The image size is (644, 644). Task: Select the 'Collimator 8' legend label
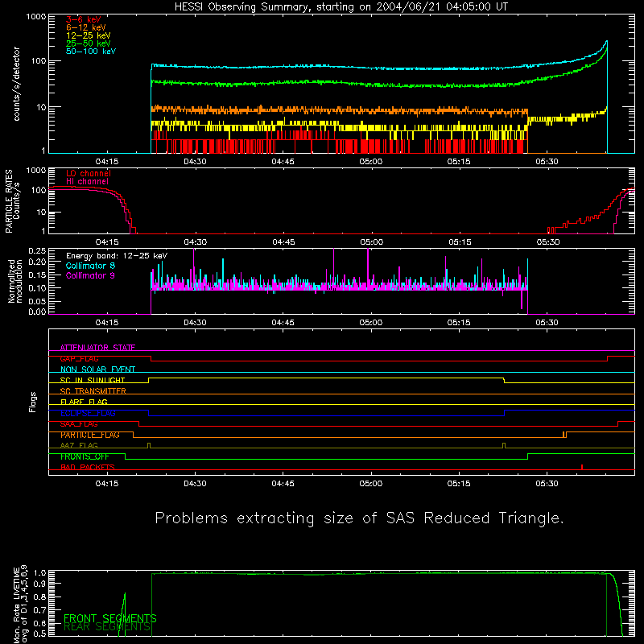tap(90, 266)
